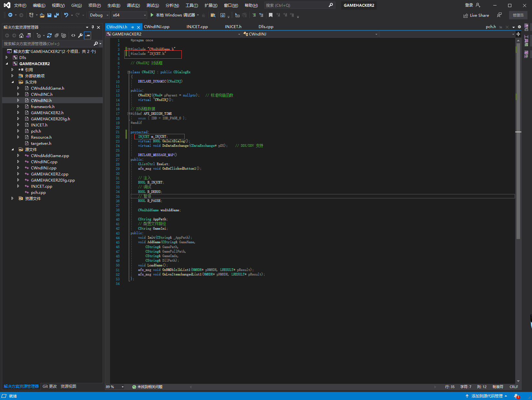
Task: Toggle bookmark icon in toolbar
Action: pyautogui.click(x=271, y=15)
